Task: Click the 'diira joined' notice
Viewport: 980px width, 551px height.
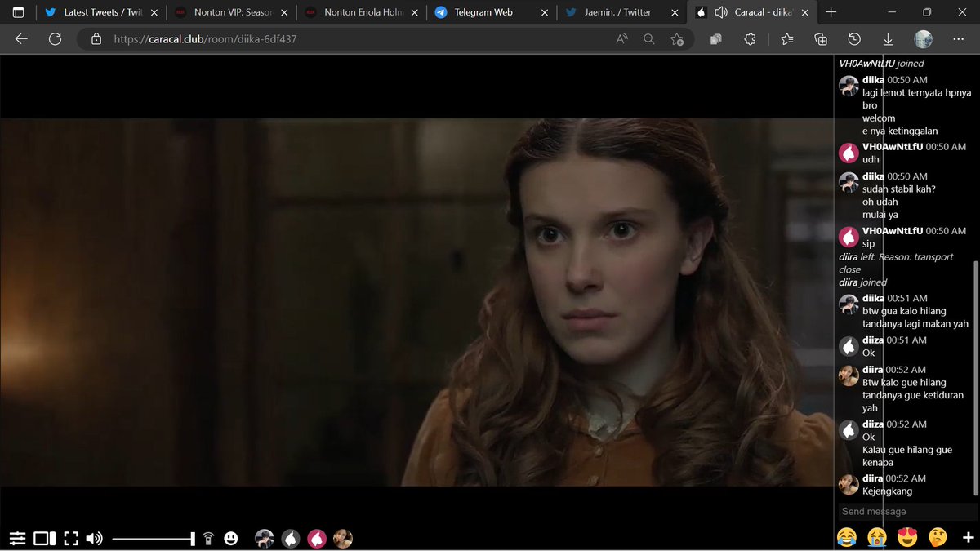Action: 862,282
